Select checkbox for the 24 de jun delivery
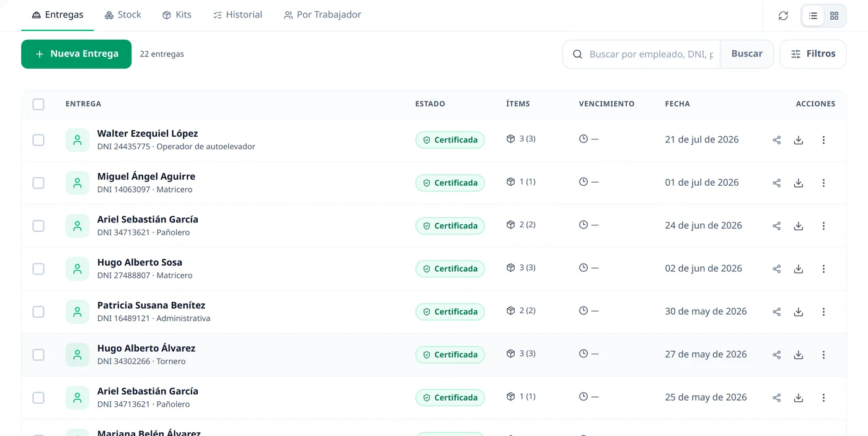 click(38, 226)
